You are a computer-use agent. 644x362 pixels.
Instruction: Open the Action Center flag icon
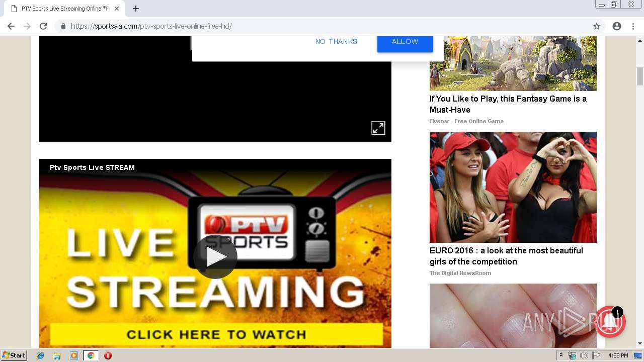[596, 355]
